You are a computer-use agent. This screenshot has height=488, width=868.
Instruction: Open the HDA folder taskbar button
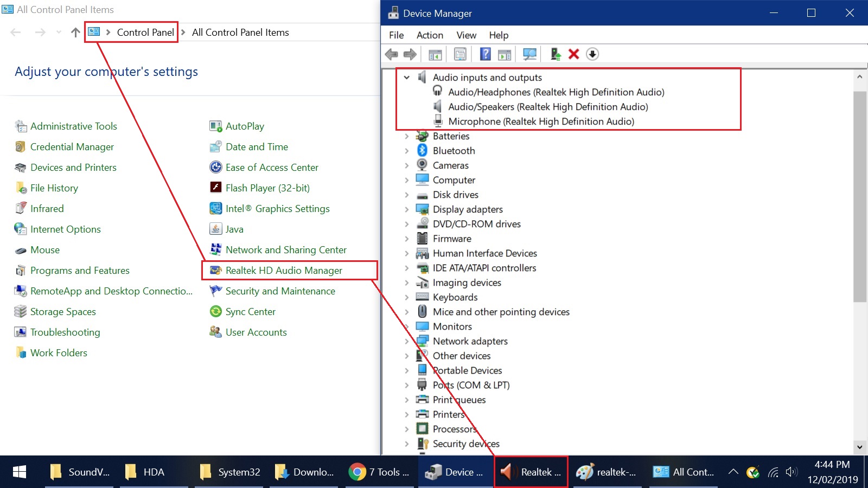pos(154,472)
